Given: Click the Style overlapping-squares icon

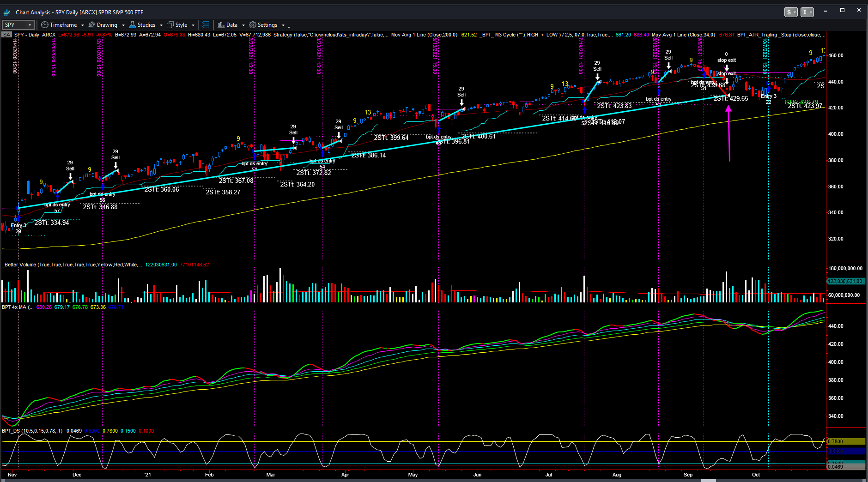Looking at the screenshot, I should (170, 25).
